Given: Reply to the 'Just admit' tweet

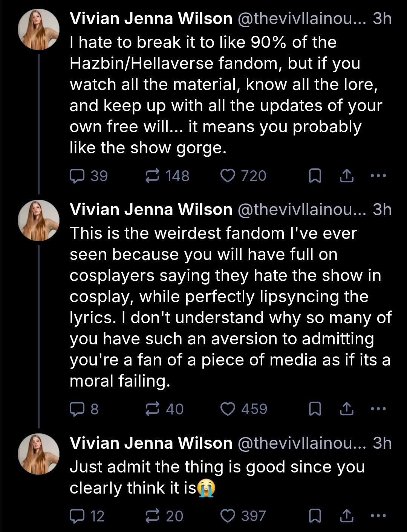Looking at the screenshot, I should point(77,516).
